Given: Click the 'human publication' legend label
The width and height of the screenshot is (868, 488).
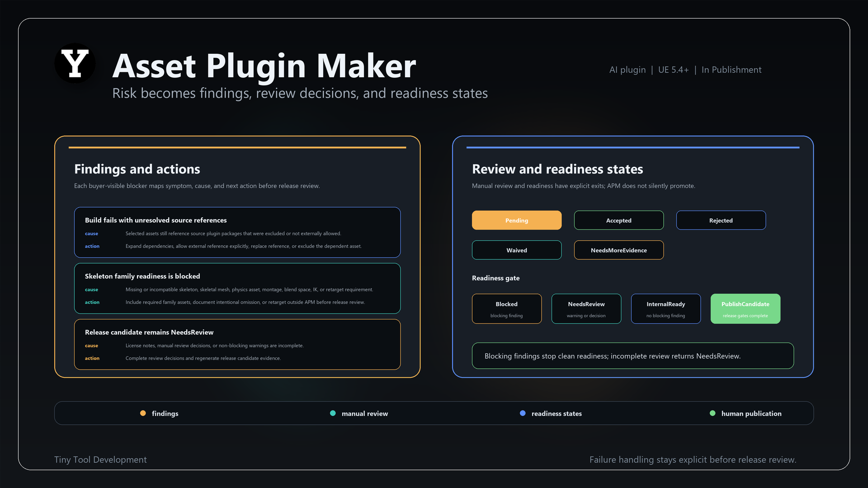Looking at the screenshot, I should pos(751,413).
